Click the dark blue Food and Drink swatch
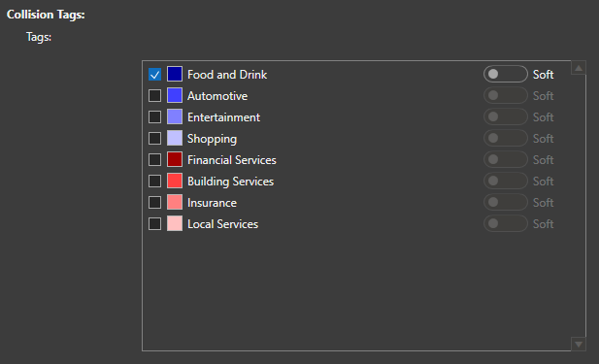The width and height of the screenshot is (599, 364). pyautogui.click(x=175, y=74)
